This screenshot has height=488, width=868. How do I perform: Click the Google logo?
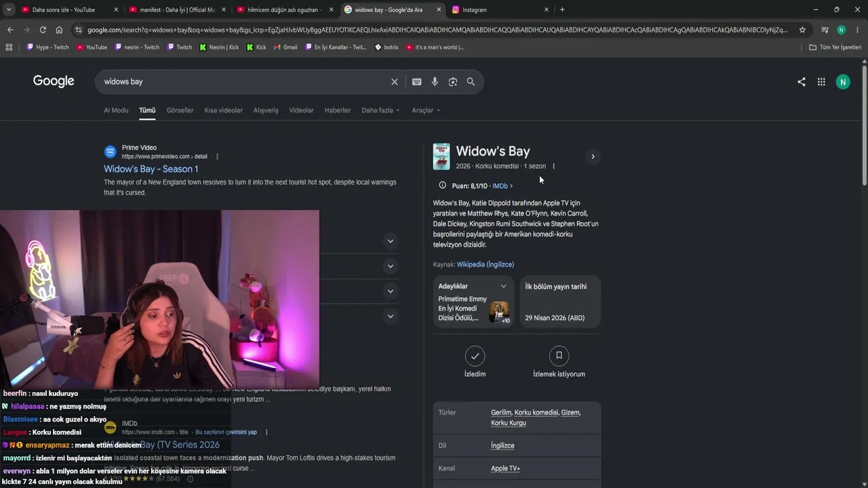[54, 81]
